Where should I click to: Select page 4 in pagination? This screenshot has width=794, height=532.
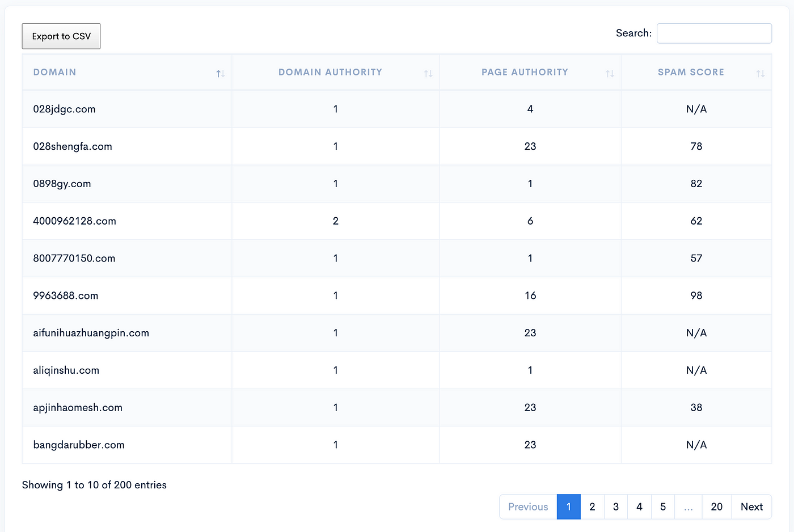pyautogui.click(x=639, y=506)
